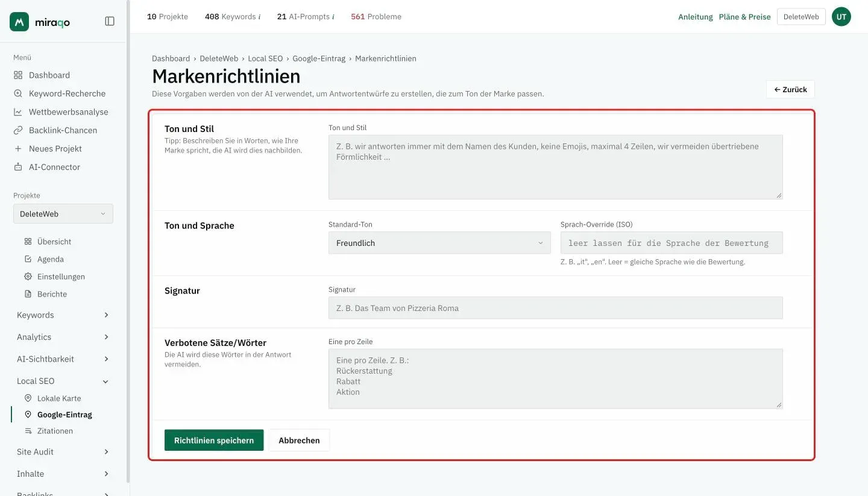
Task: Open the UT user avatar menu
Action: click(841, 17)
